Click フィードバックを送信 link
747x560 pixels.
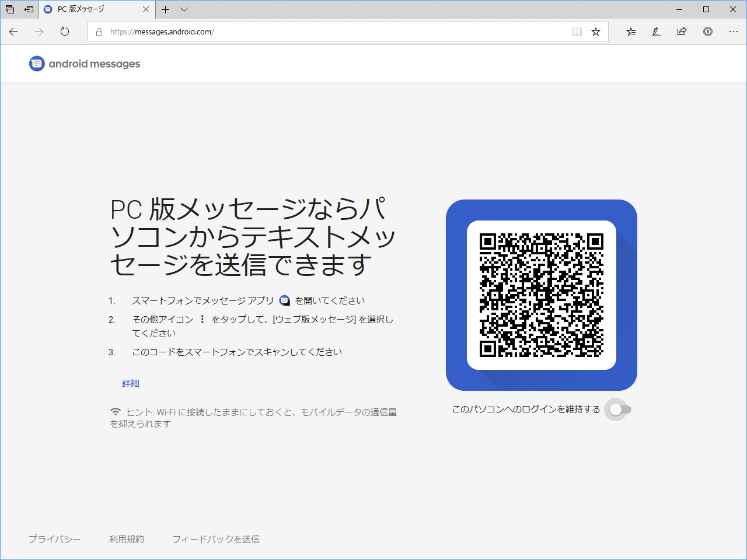(216, 539)
